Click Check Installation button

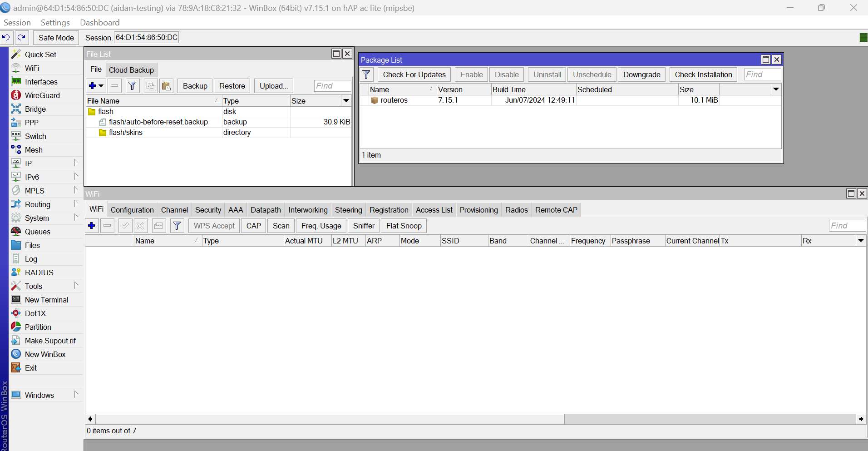click(703, 74)
